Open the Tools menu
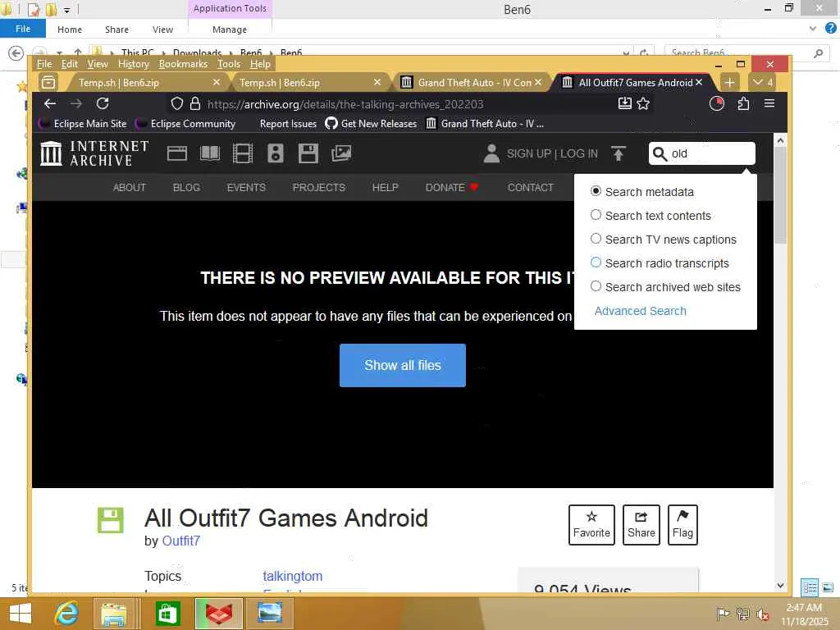840x630 pixels. click(x=229, y=64)
